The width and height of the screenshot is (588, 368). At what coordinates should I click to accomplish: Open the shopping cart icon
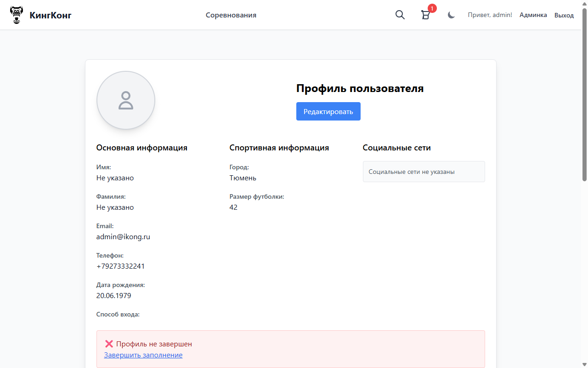coord(425,15)
